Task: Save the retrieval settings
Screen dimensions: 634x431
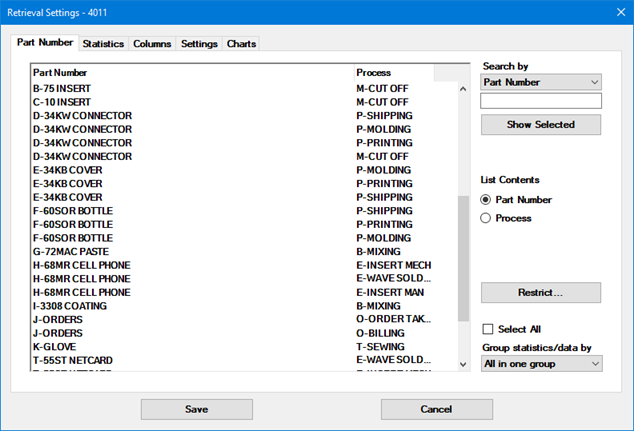Action: pyautogui.click(x=196, y=409)
